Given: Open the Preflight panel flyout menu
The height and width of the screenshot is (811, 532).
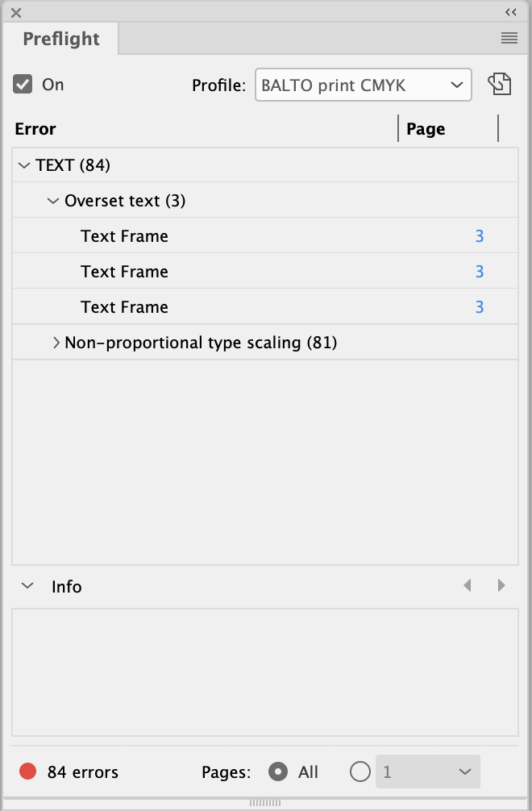Looking at the screenshot, I should [509, 38].
